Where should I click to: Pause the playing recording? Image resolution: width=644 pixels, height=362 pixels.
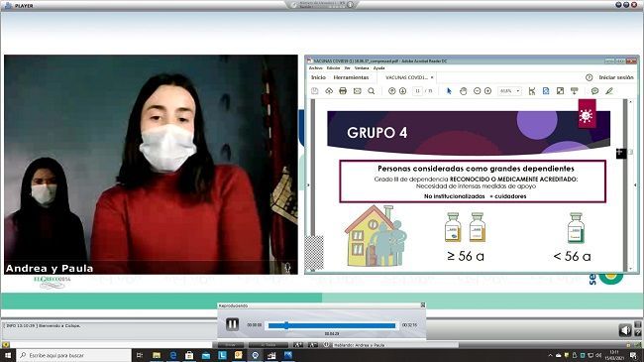pyautogui.click(x=232, y=324)
